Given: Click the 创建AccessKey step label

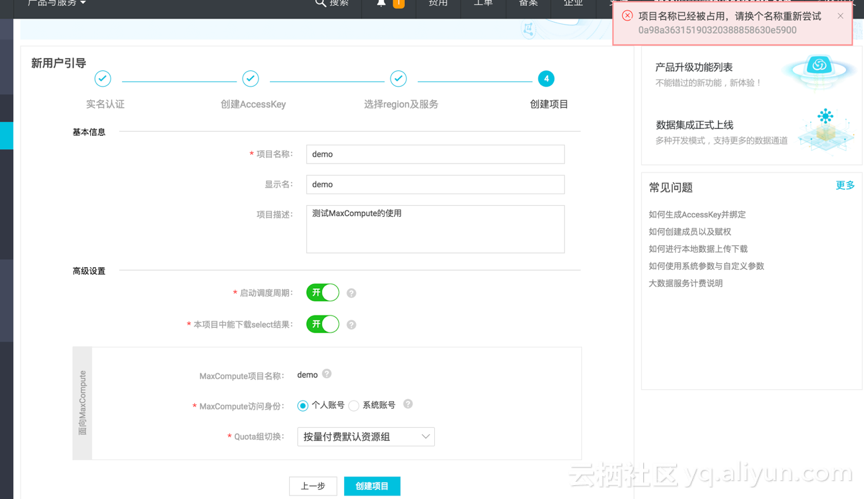Looking at the screenshot, I should [x=253, y=104].
